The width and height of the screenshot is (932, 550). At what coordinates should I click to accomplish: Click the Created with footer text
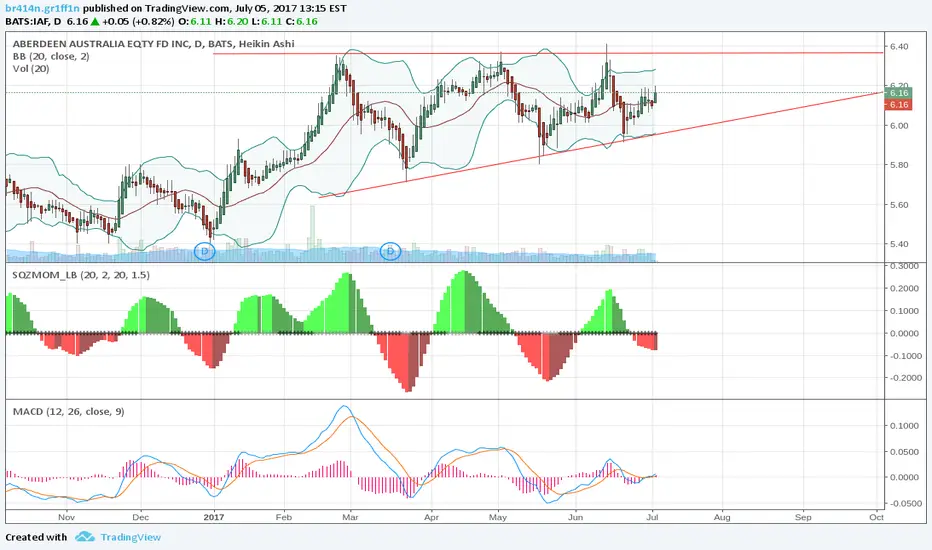(36, 537)
